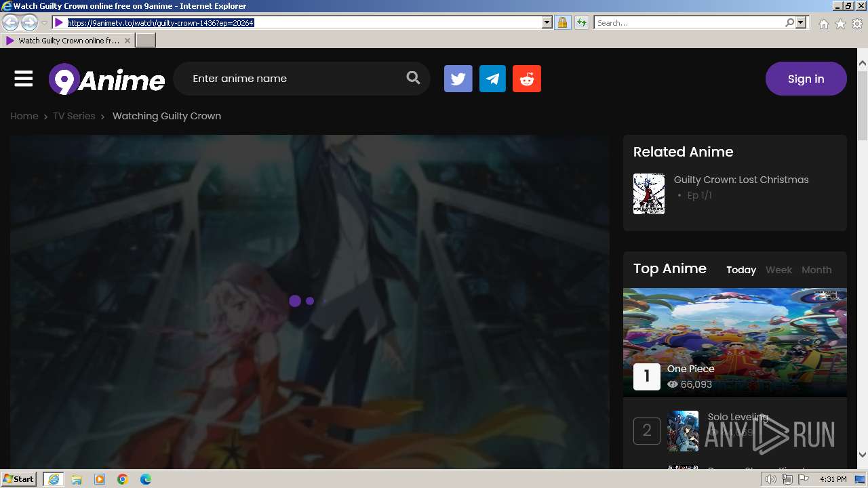The image size is (868, 488).
Task: Click the Lost Christmas poster thumbnail
Action: 649,194
